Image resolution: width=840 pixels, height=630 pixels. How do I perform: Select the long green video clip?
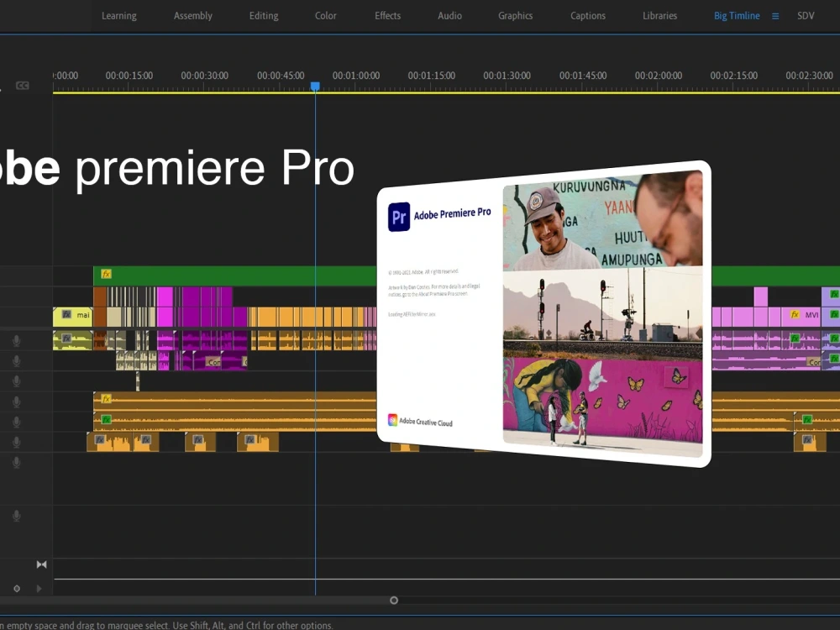point(236,276)
